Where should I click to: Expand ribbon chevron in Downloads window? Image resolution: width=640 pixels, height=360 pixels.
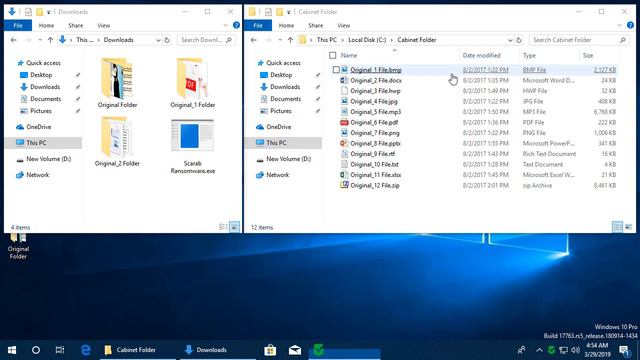pyautogui.click(x=225, y=25)
